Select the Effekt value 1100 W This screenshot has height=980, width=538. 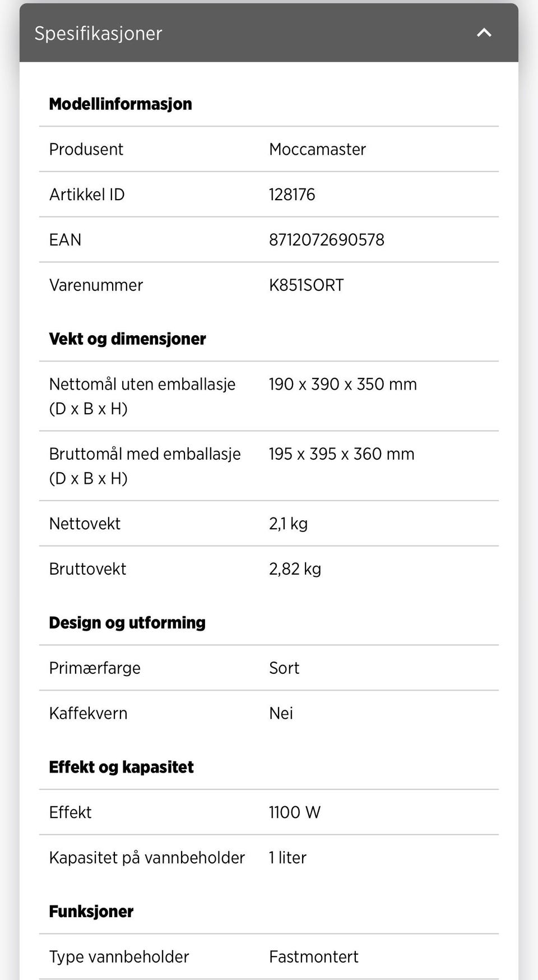click(x=294, y=812)
